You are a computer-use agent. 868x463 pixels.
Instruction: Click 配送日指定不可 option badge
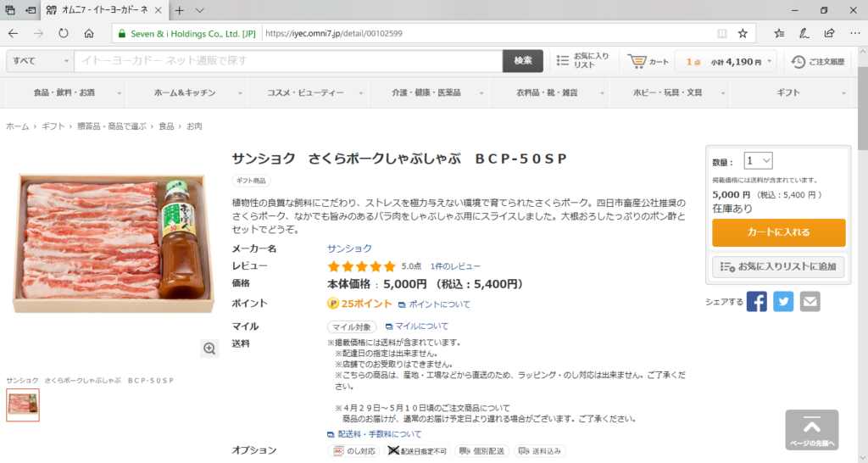(x=417, y=451)
